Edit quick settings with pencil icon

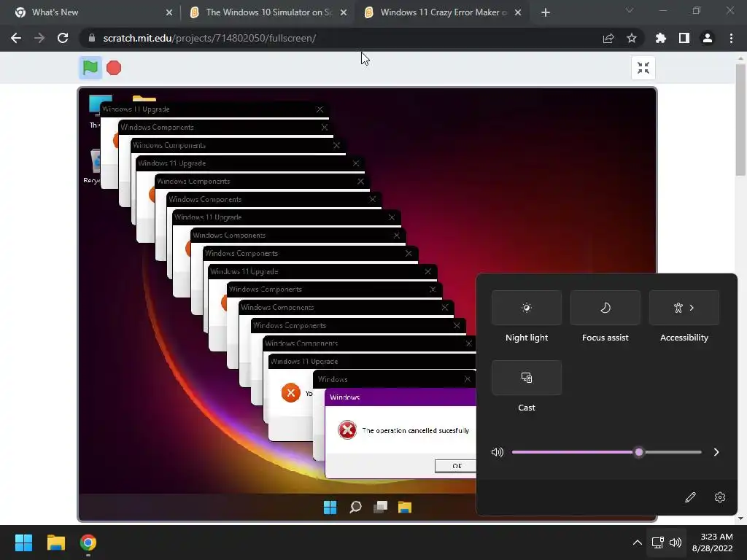click(x=690, y=497)
